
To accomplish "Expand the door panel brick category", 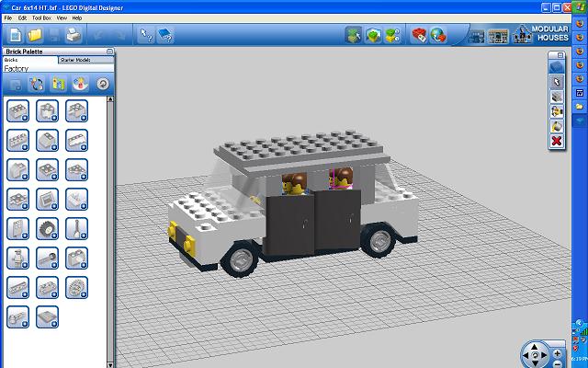I will pyautogui.click(x=17, y=229).
